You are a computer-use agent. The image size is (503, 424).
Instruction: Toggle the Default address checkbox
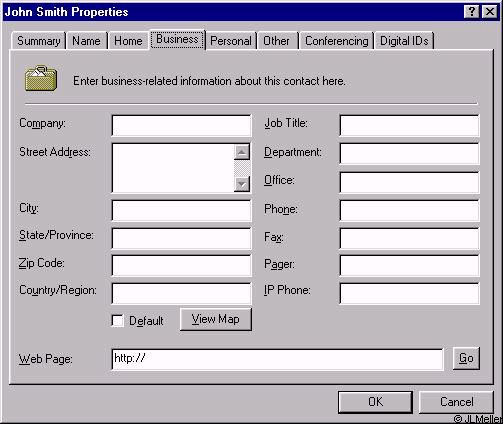point(117,320)
